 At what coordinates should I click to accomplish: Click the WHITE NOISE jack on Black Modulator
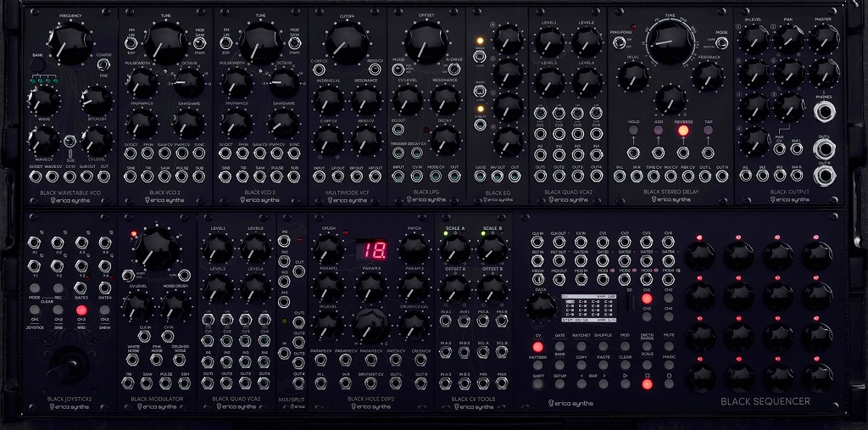click(x=132, y=360)
